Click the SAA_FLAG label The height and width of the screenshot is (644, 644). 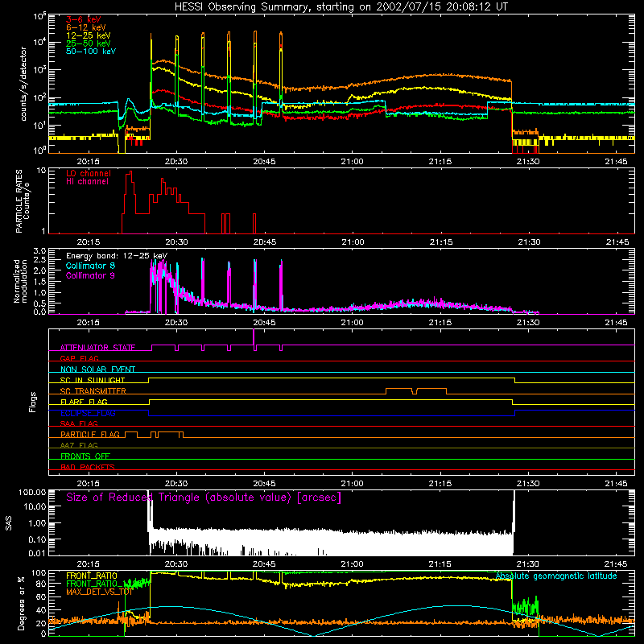point(79,423)
